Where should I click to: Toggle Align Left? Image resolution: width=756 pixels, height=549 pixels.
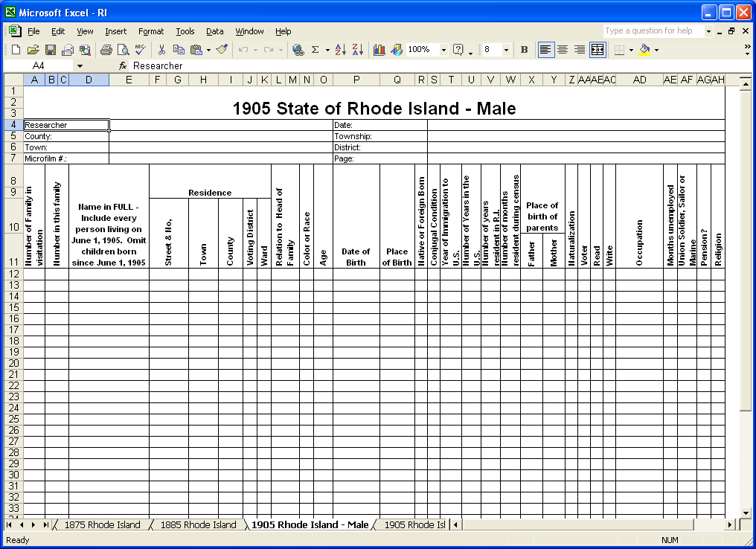[545, 50]
